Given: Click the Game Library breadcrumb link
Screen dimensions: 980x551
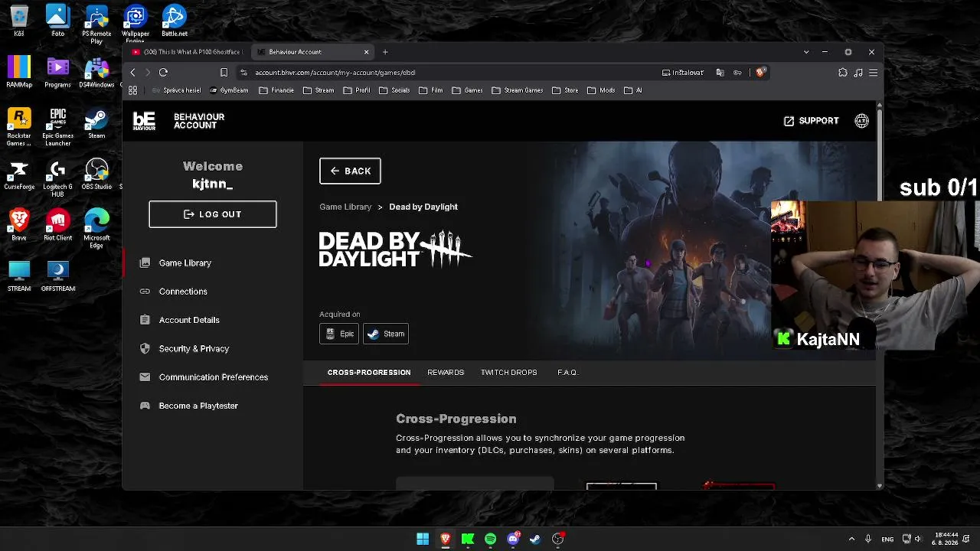Looking at the screenshot, I should (345, 207).
